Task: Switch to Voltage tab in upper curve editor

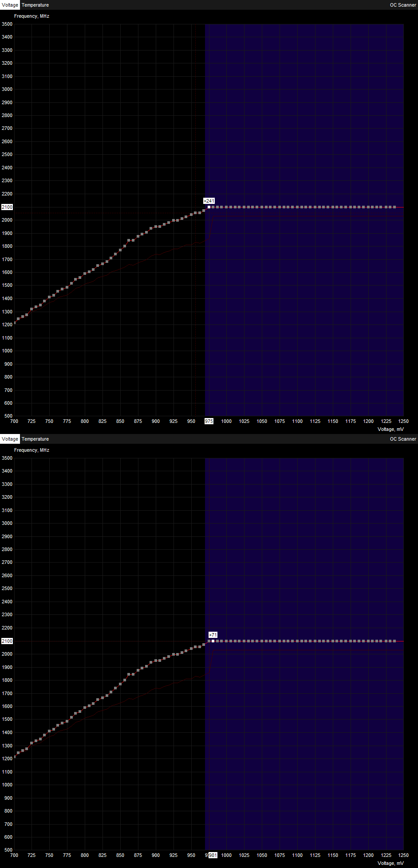Action: pyautogui.click(x=10, y=5)
